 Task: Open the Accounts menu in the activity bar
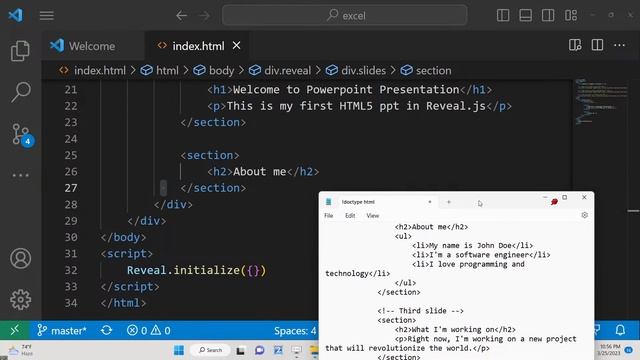(20, 258)
